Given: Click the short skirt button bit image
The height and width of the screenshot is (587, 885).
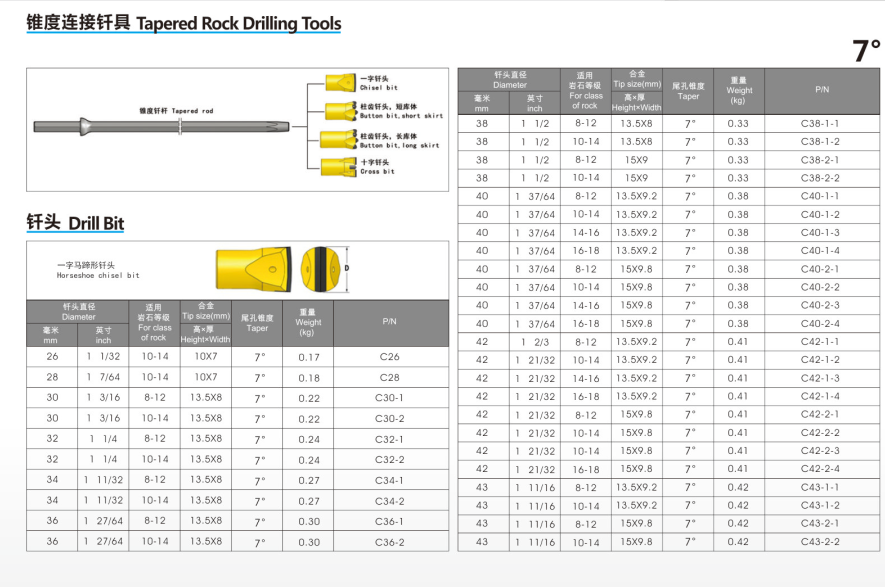Looking at the screenshot, I should point(340,111).
